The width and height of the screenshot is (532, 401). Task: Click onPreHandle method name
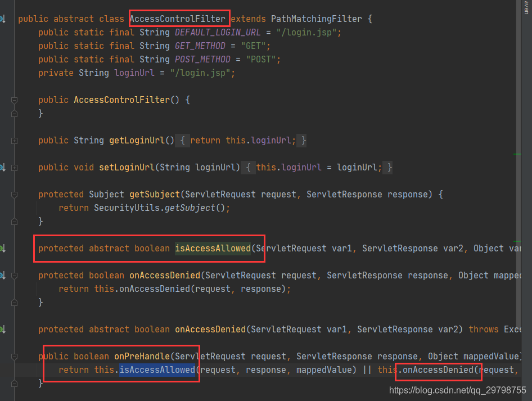tap(142, 356)
